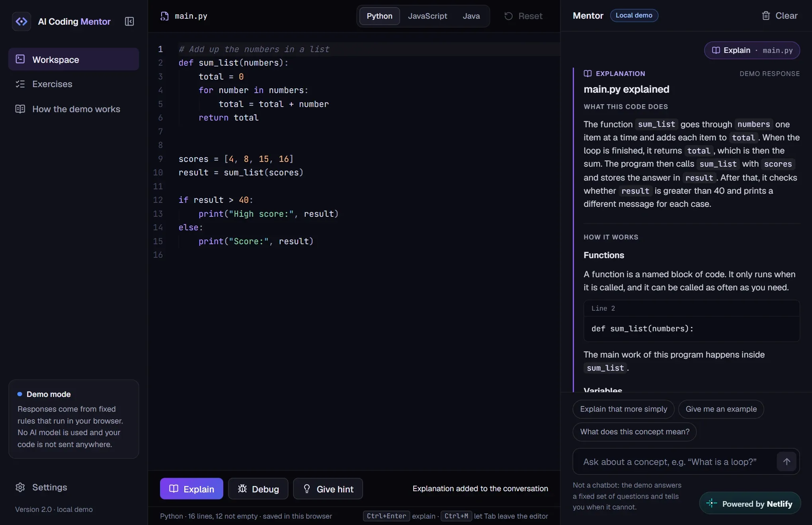Switch language to JavaScript
This screenshot has width=812, height=525.
click(427, 16)
